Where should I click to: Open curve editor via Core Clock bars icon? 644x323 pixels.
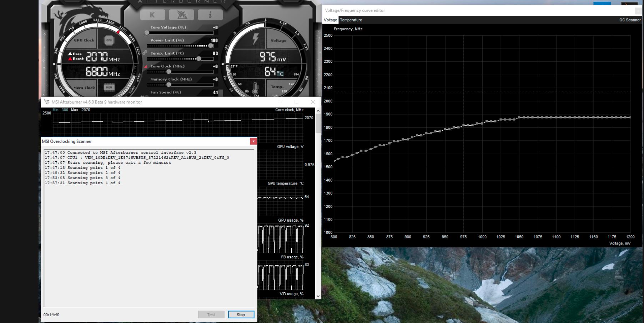[x=146, y=66]
